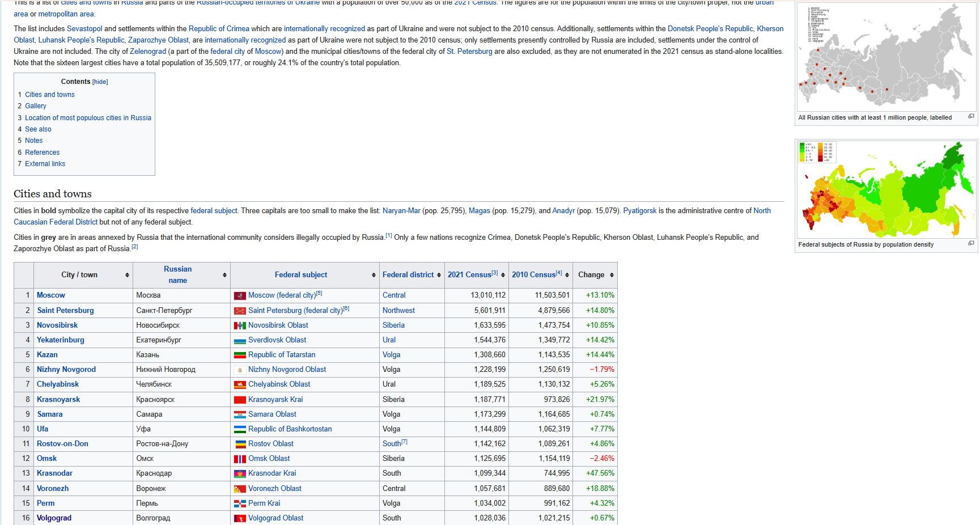Open the Rostov-on-Don city link
This screenshot has height=525, width=980.
click(62, 444)
